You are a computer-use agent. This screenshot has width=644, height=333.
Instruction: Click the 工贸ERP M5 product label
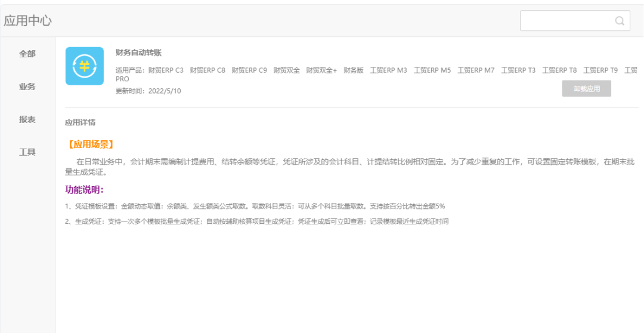(x=432, y=70)
